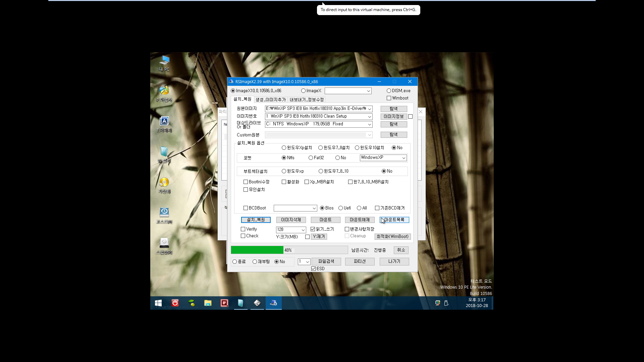
Task: Click the 이미지삭제 button
Action: click(291, 220)
